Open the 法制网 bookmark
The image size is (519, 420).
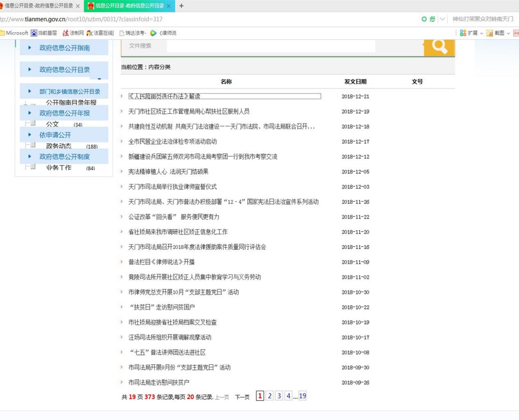[73, 33]
